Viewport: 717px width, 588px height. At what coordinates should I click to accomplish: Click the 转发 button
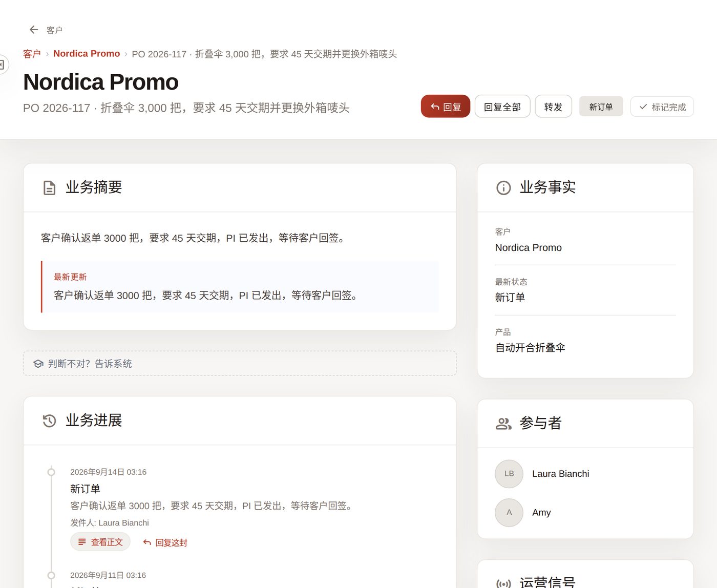(x=554, y=106)
